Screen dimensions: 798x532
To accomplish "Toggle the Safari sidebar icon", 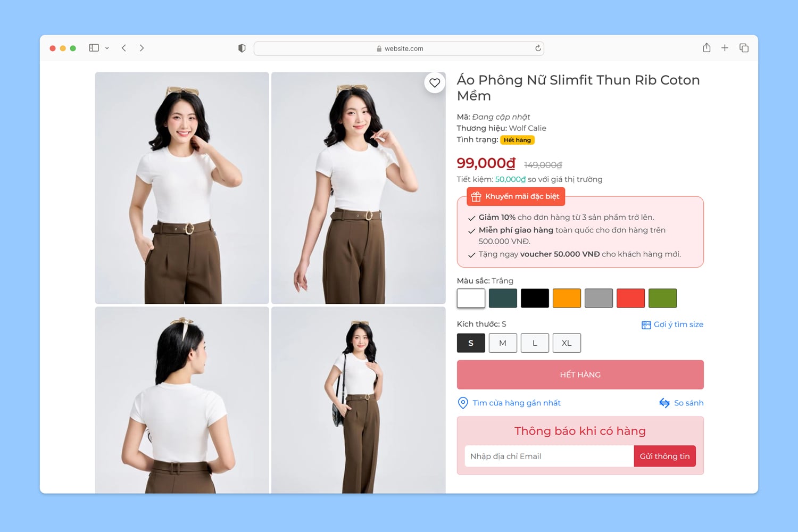I will tap(94, 48).
